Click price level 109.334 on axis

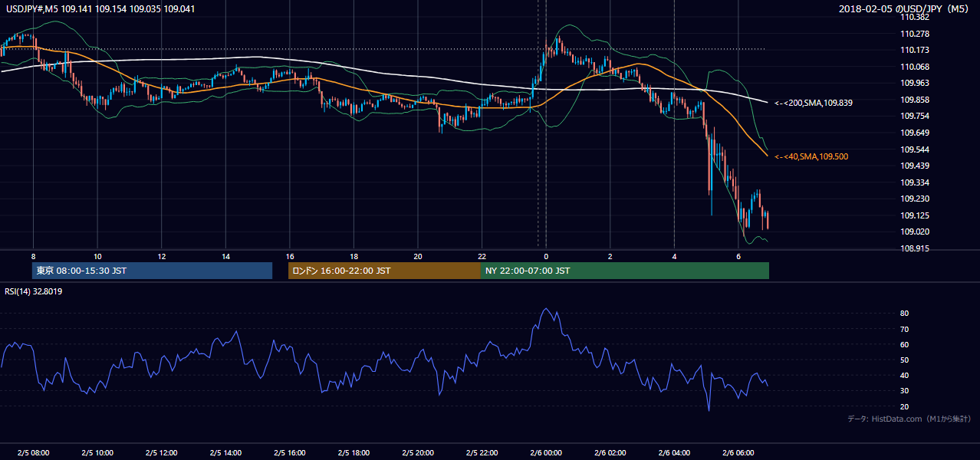coord(916,182)
